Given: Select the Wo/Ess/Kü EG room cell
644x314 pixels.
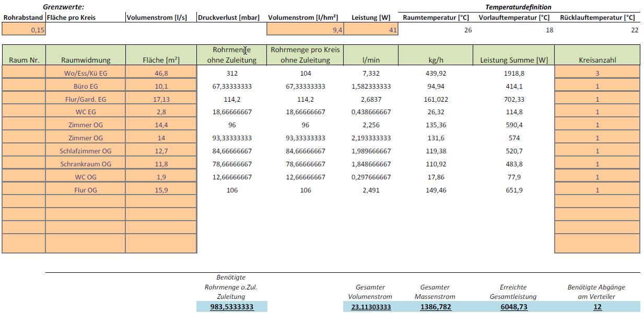Looking at the screenshot, I should (86, 73).
